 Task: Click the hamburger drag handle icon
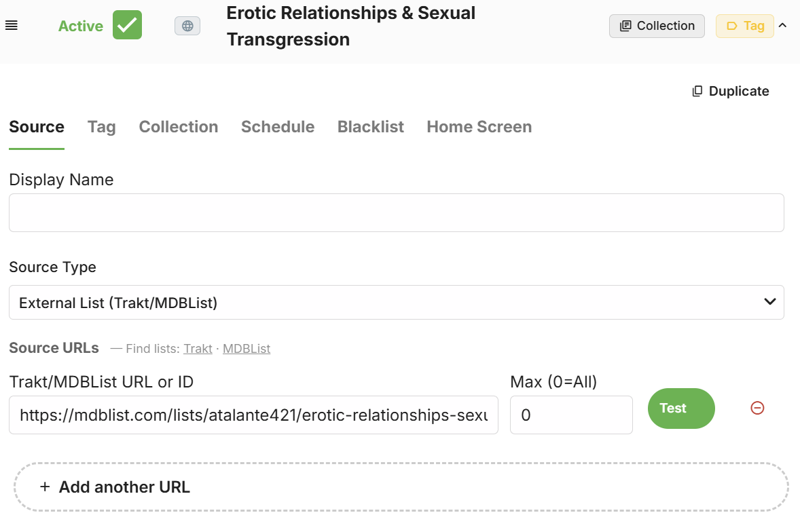(12, 26)
